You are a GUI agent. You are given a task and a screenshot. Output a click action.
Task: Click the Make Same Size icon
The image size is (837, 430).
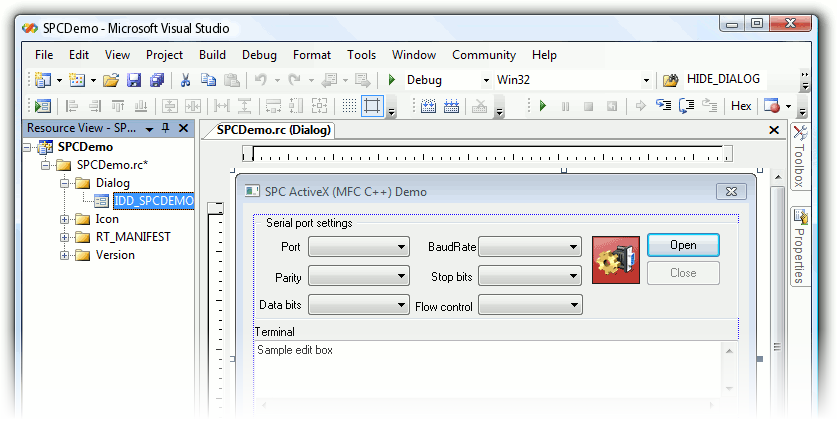(x=319, y=106)
